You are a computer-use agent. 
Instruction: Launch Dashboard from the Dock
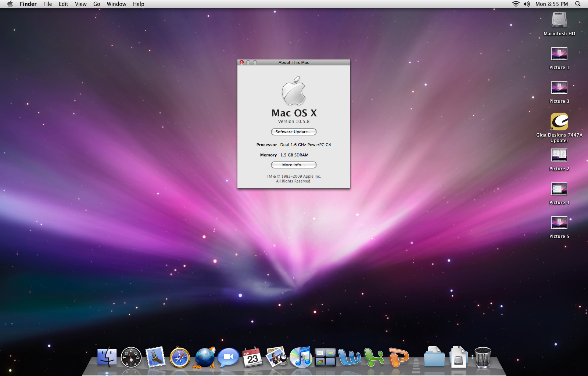[131, 357]
